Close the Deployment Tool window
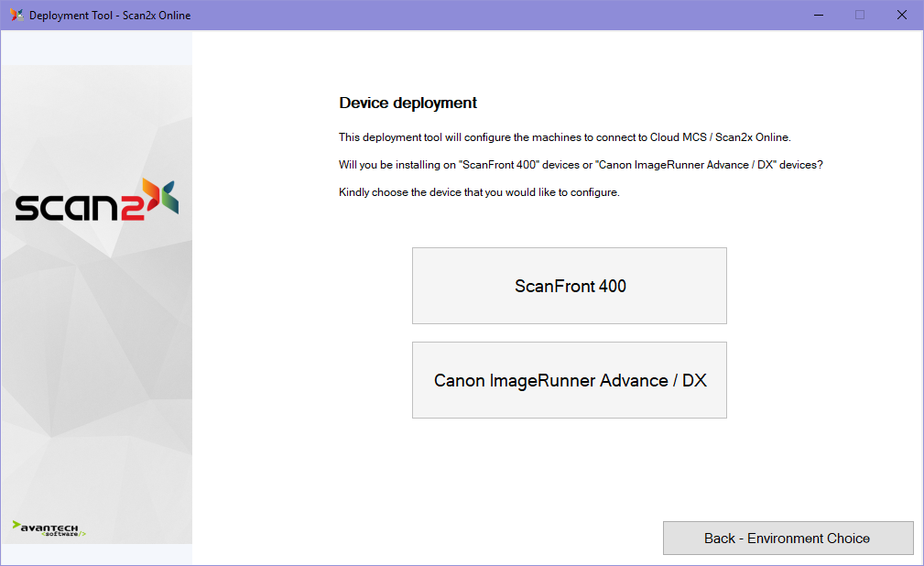 point(901,15)
